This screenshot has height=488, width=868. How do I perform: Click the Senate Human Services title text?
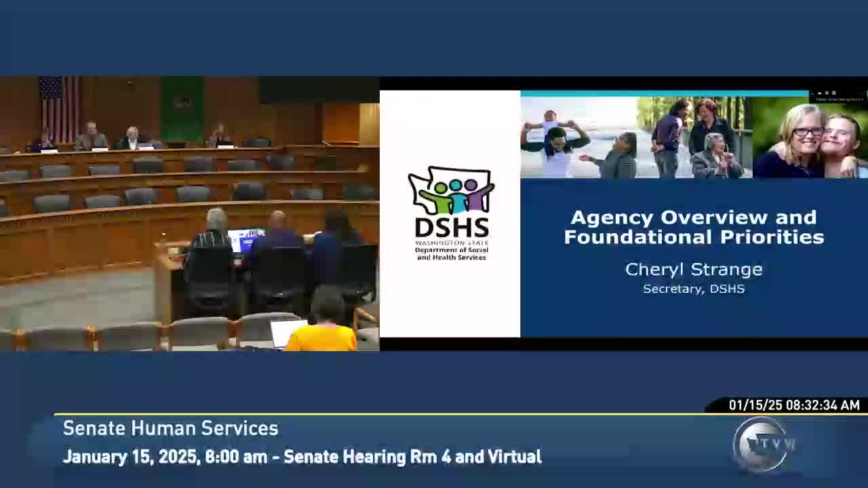pyautogui.click(x=170, y=428)
